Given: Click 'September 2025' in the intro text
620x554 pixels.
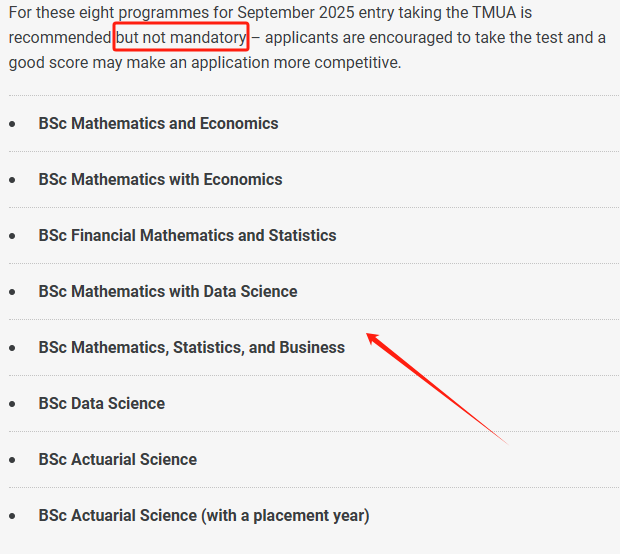Looking at the screenshot, I should click(296, 13).
